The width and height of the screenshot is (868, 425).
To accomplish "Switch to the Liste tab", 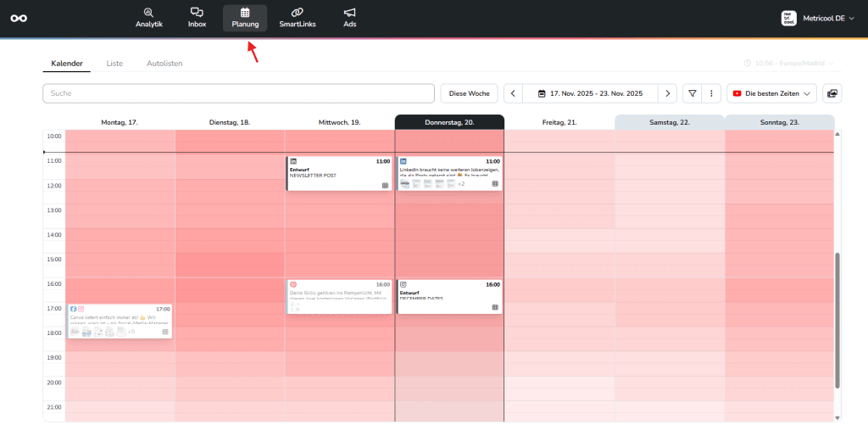I will [114, 64].
